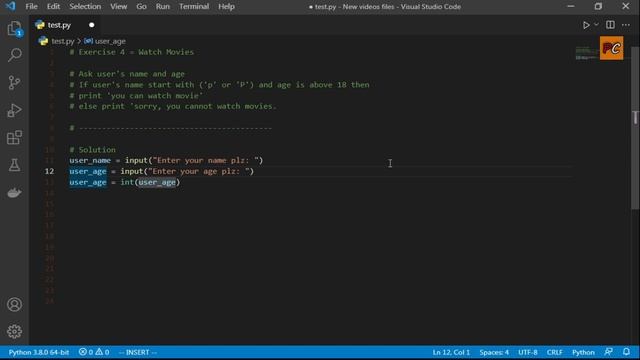Viewport: 640px width, 360px height.
Task: Click the user_name input line
Action: 166,160
